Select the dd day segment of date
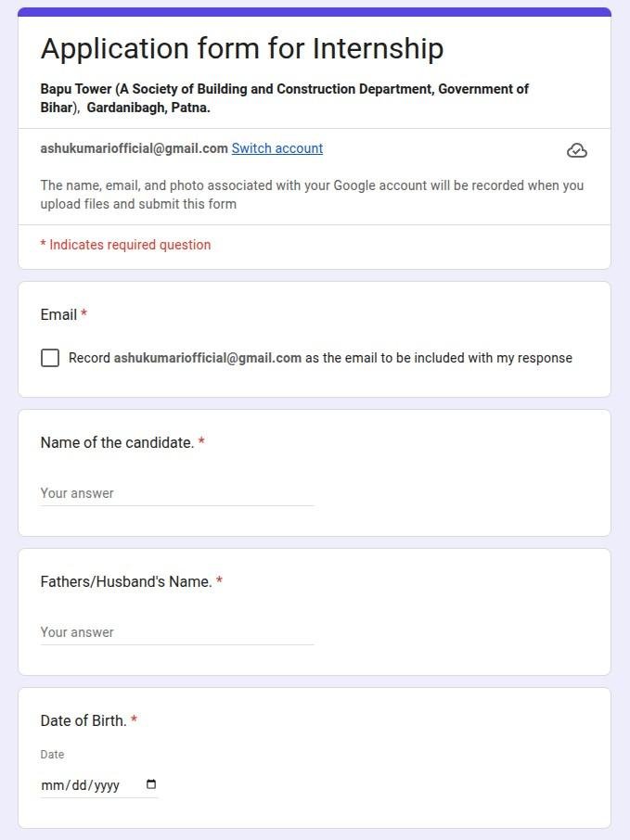This screenshot has width=630, height=840. tap(79, 785)
